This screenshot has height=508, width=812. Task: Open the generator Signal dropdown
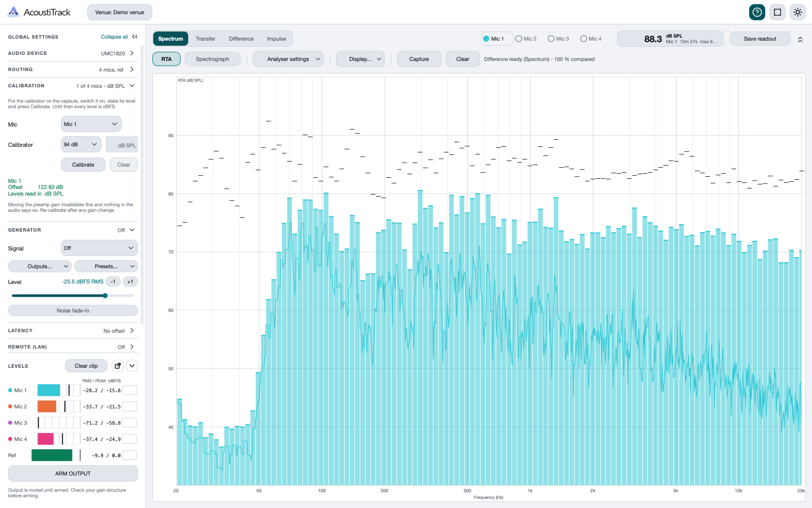(x=99, y=248)
